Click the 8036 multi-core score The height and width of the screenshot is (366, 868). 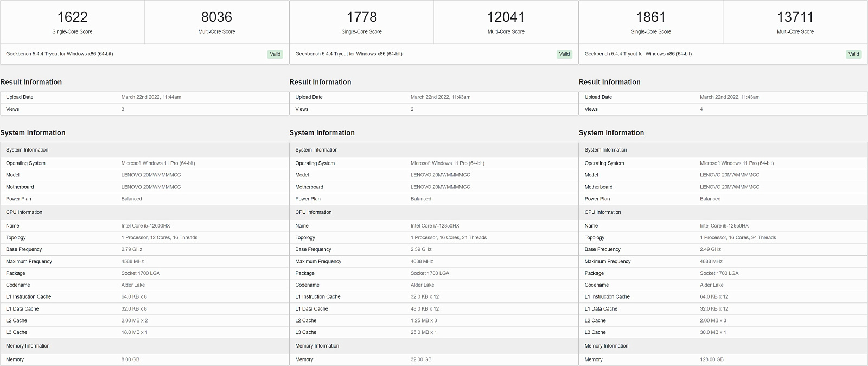[216, 17]
